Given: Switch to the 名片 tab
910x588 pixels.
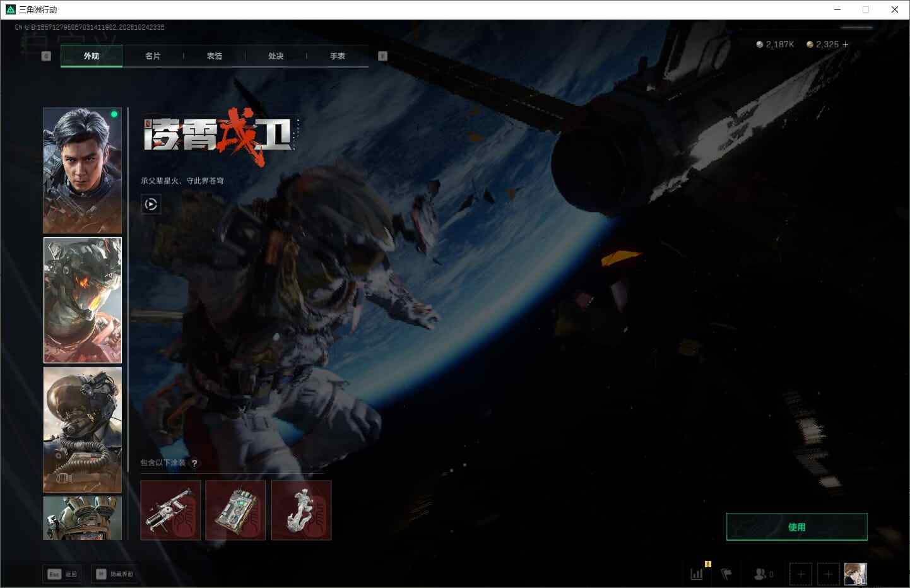Looking at the screenshot, I should click(x=153, y=56).
